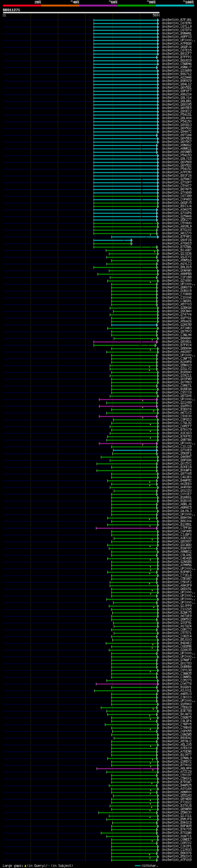The height and width of the screenshot is (868, 197).
Task: Select label UniRef100_A7PCM0
Action: tap(177, 172)
